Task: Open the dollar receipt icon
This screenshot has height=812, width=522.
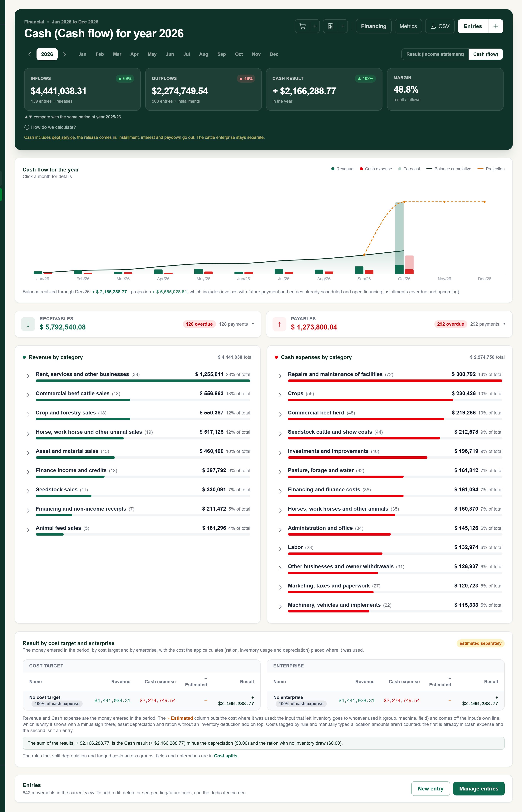Action: [331, 26]
